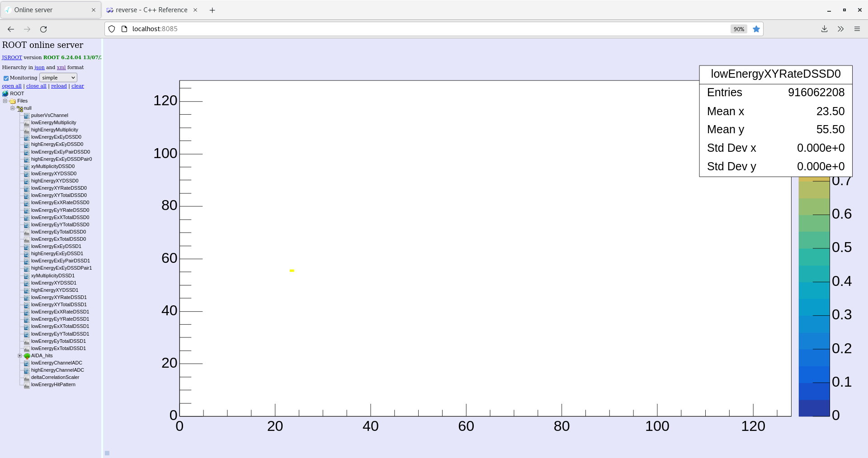Click the icon beside highEnergyChannelADC

[x=27, y=370]
